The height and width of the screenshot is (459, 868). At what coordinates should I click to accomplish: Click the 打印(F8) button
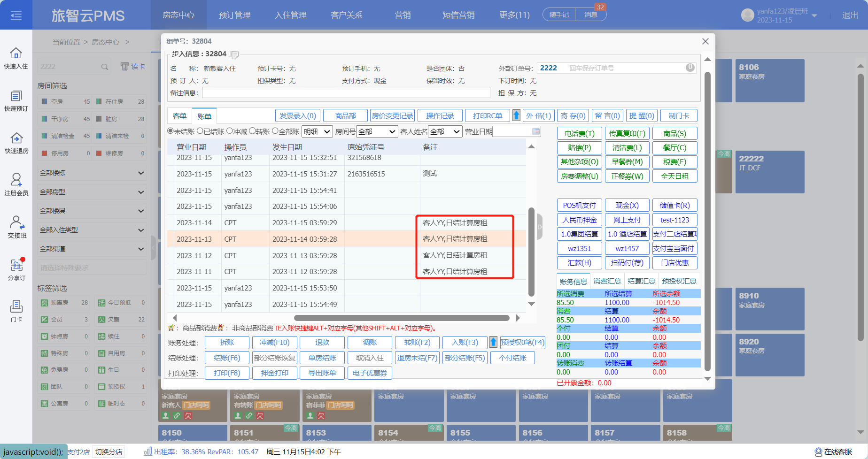click(227, 373)
